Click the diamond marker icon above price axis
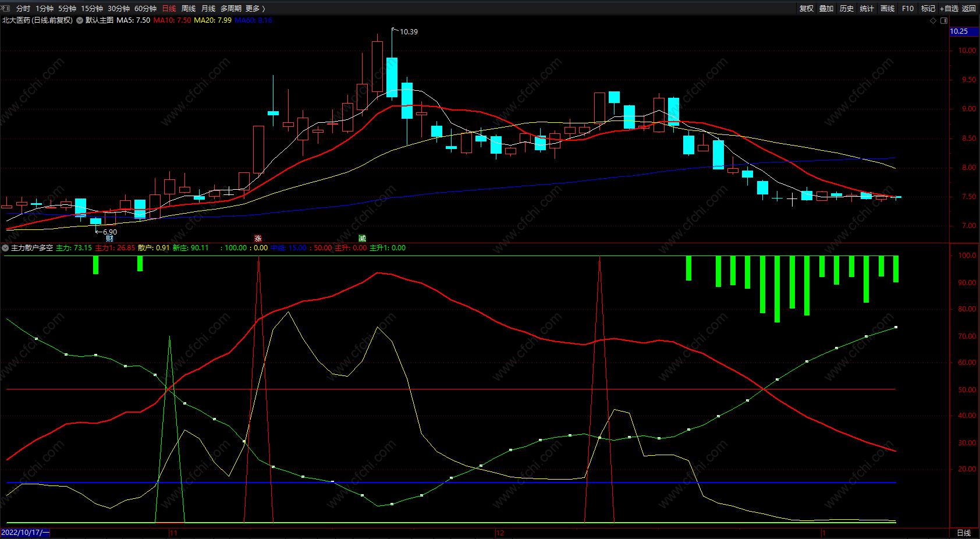The image size is (980, 539). point(933,20)
